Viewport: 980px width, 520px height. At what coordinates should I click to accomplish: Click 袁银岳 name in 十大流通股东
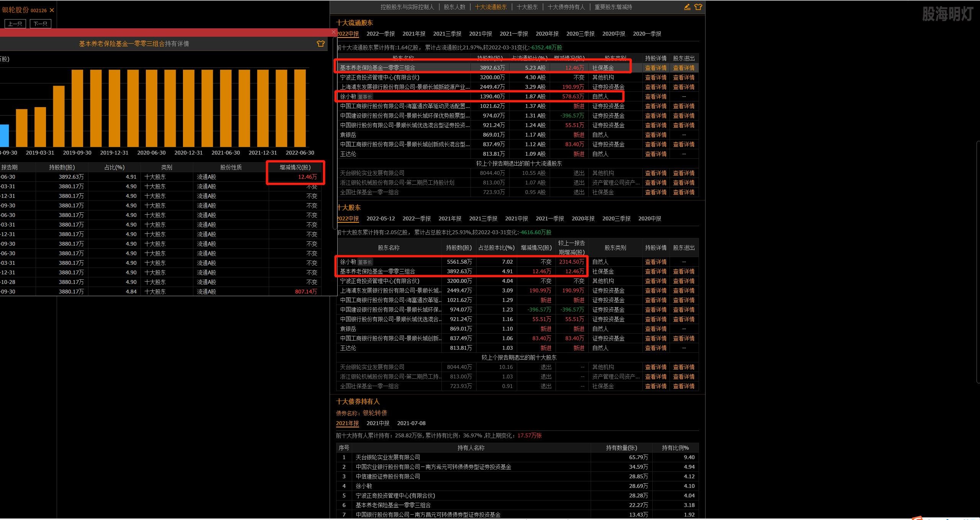(348, 135)
